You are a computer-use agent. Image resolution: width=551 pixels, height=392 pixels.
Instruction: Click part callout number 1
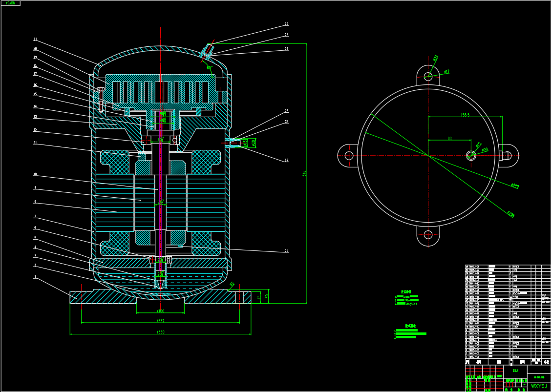tap(35, 277)
